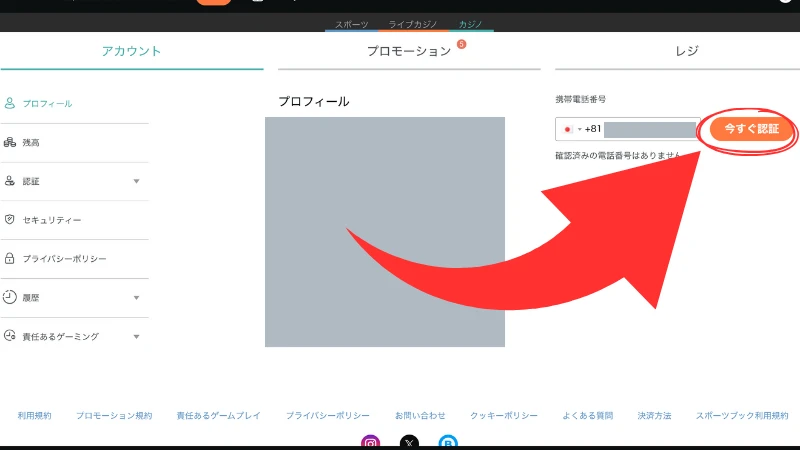Click the promotion notification badge
This screenshot has height=450, width=800.
pos(461,44)
